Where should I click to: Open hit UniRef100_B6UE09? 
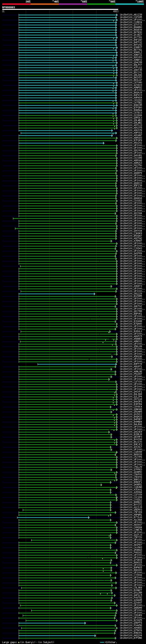coord(131,30)
